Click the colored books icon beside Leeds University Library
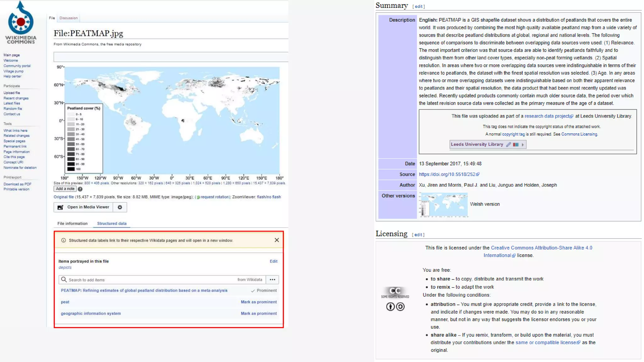 (x=516, y=145)
